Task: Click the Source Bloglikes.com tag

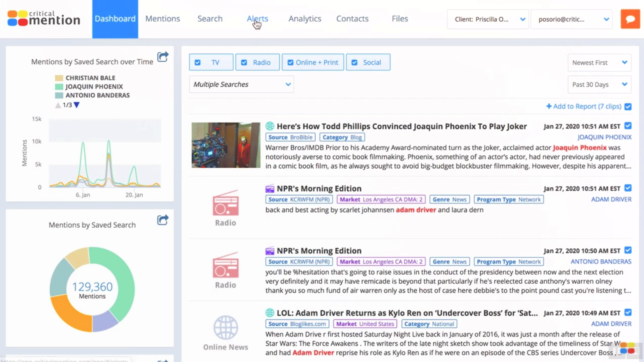Action: pyautogui.click(x=297, y=324)
